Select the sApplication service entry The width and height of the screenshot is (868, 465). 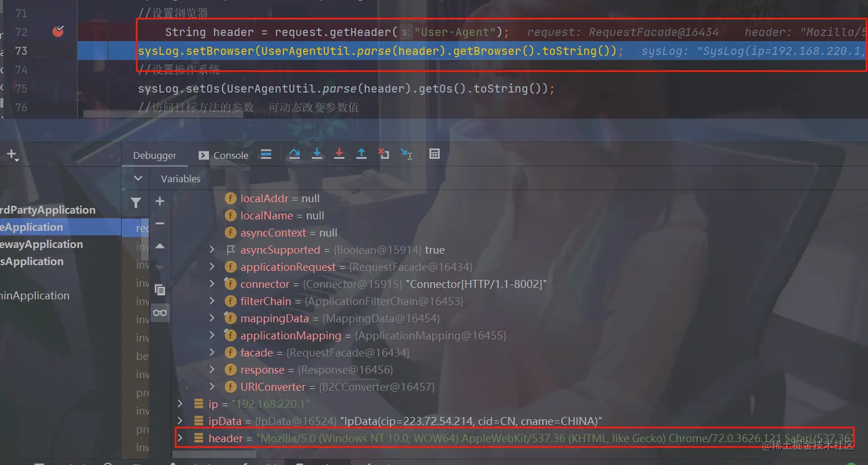click(x=32, y=262)
